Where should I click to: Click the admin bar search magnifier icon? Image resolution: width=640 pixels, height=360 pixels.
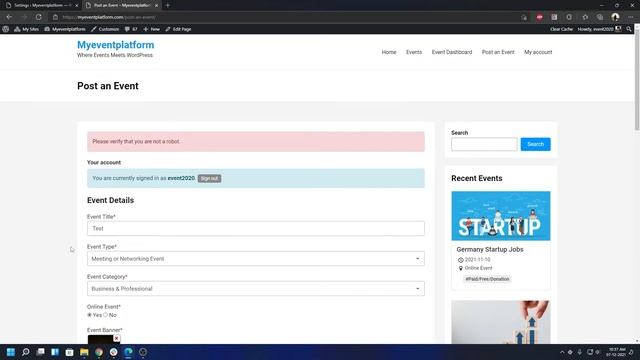point(629,29)
